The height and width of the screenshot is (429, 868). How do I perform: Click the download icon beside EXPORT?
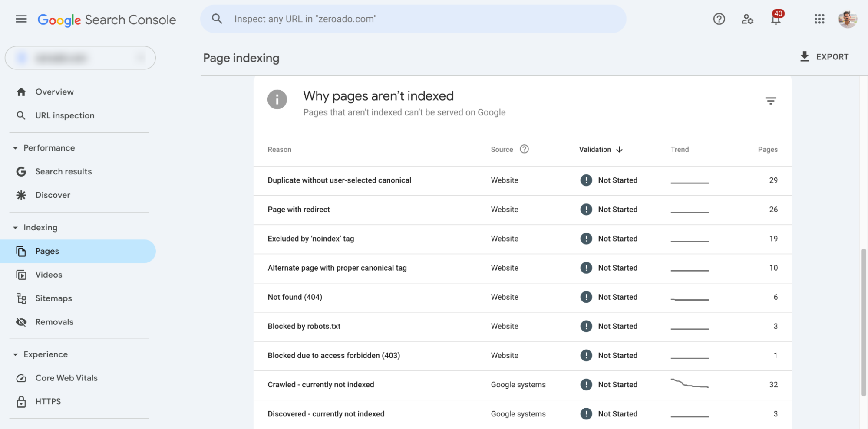[x=804, y=56]
